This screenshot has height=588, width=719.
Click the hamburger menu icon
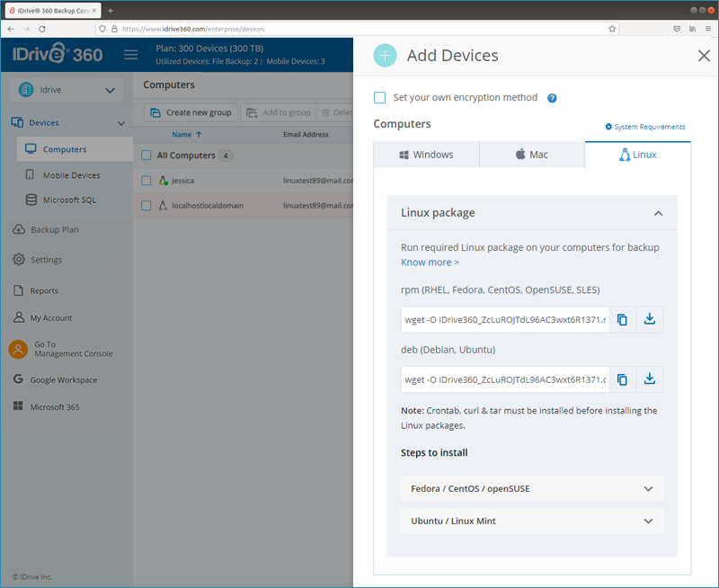130,55
